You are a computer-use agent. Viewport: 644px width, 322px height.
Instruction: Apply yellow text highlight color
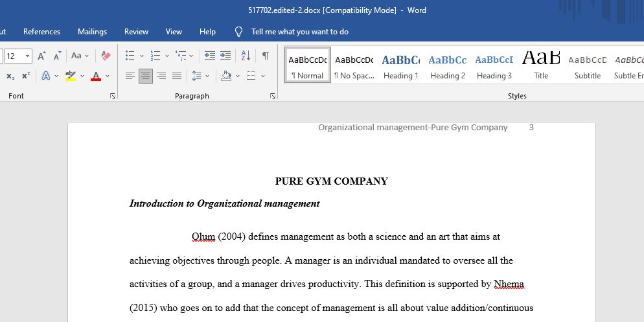(71, 76)
